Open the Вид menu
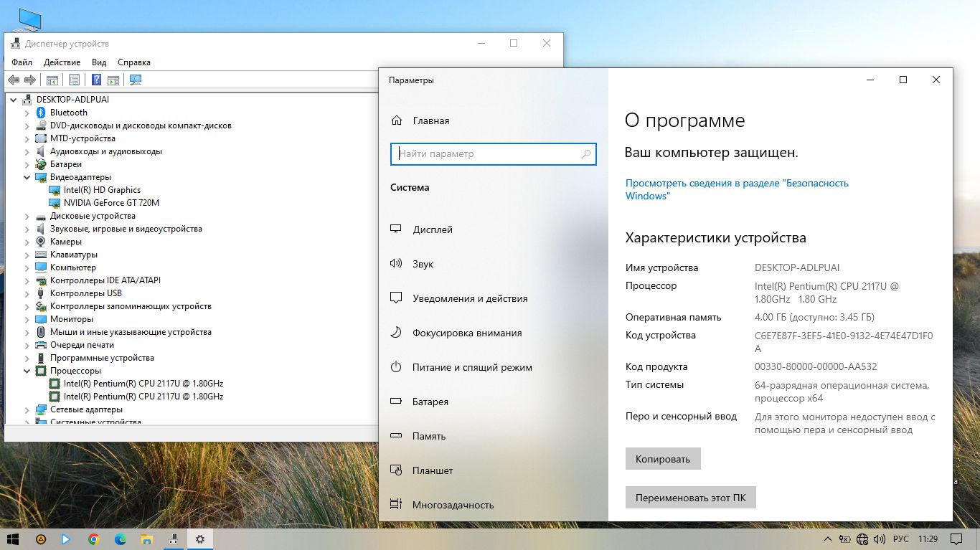Image resolution: width=980 pixels, height=550 pixels. point(99,62)
